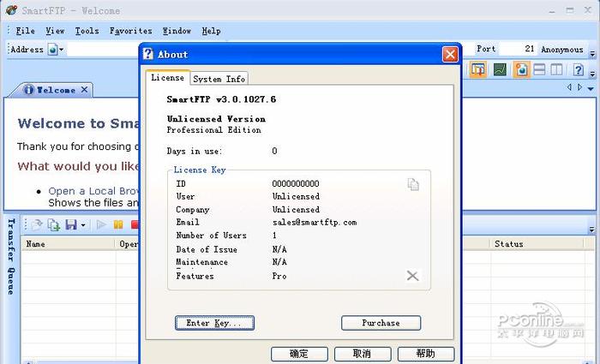Click the SmartFTP v3.0.1027.6 version text
Screen dimensions: 600x364
pyautogui.click(x=221, y=99)
